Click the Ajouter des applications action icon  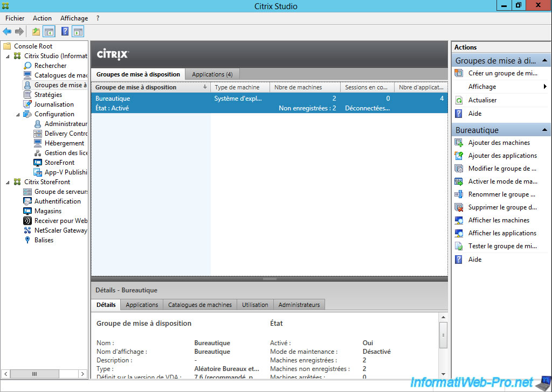[459, 156]
